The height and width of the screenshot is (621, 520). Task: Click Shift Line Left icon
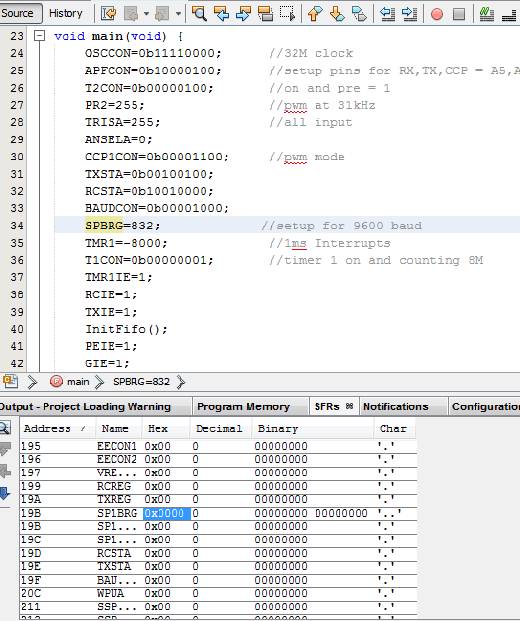(387, 13)
